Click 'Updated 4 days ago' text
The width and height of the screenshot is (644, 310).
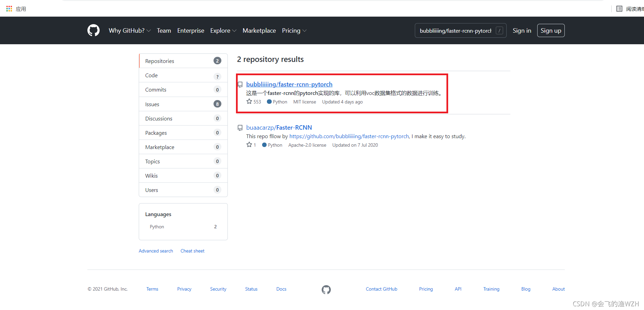[342, 102]
